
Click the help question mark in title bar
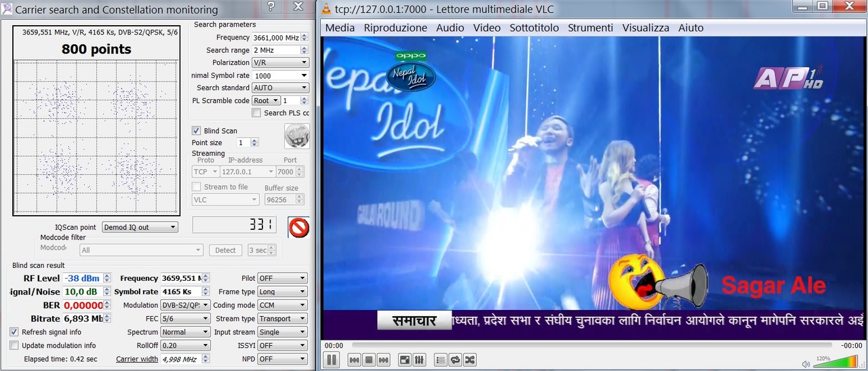[271, 7]
